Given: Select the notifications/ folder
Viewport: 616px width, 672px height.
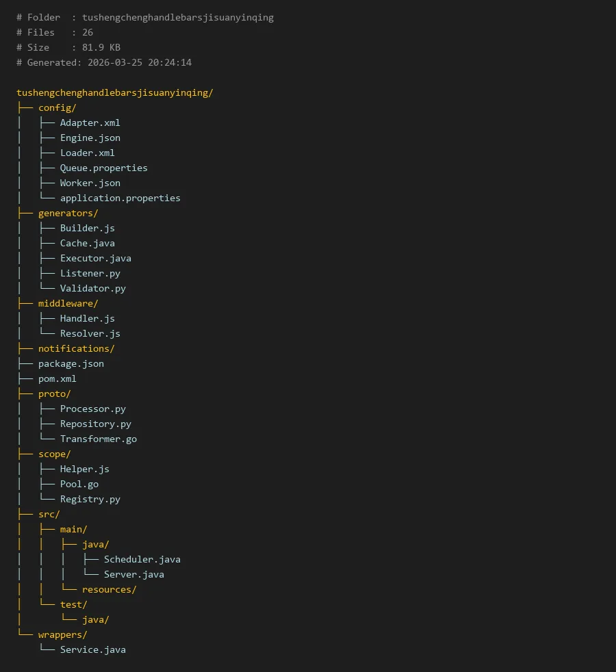Looking at the screenshot, I should point(76,348).
